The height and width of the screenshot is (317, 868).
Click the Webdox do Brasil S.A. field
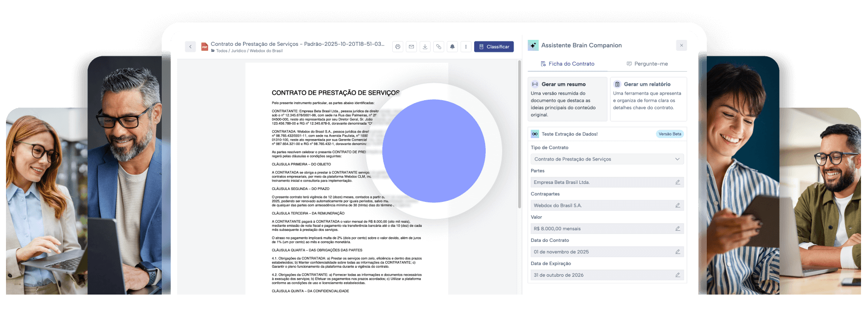click(607, 205)
